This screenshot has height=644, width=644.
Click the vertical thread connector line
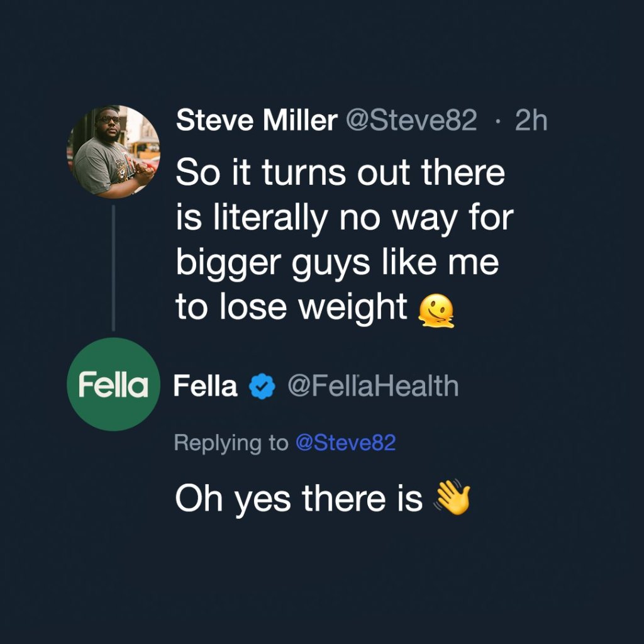[x=113, y=267]
